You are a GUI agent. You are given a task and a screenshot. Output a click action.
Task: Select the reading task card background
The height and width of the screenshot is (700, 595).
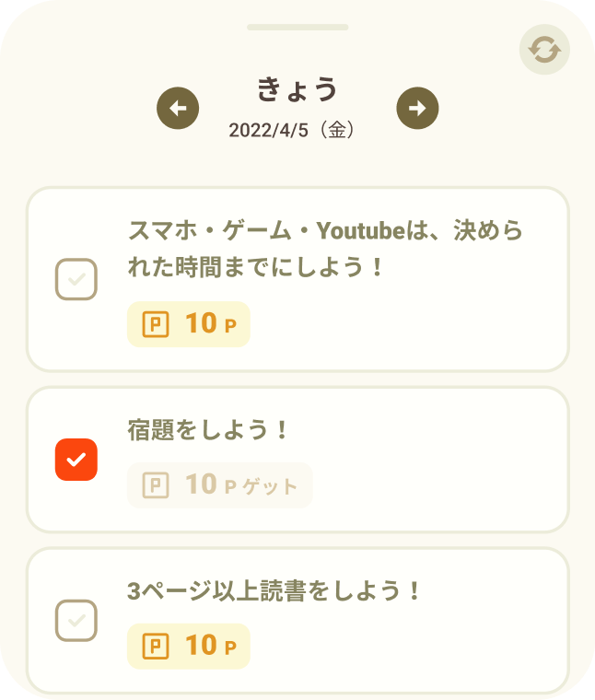[x=297, y=621]
